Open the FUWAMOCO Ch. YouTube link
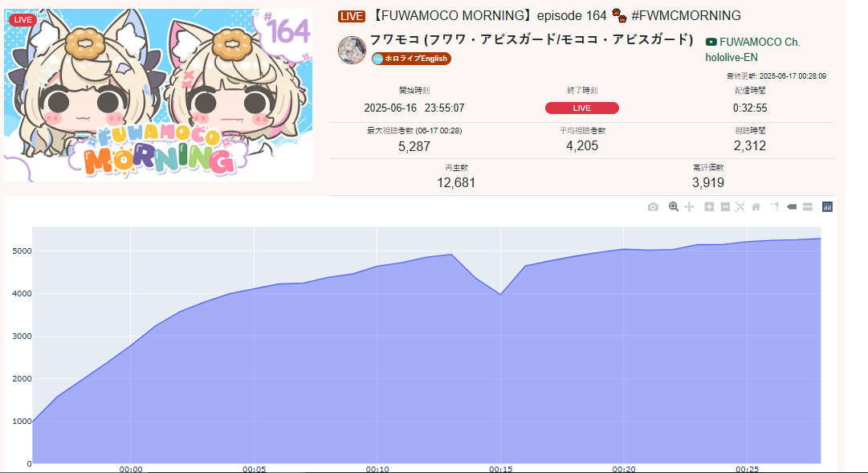This screenshot has height=473, width=868. coord(753,42)
